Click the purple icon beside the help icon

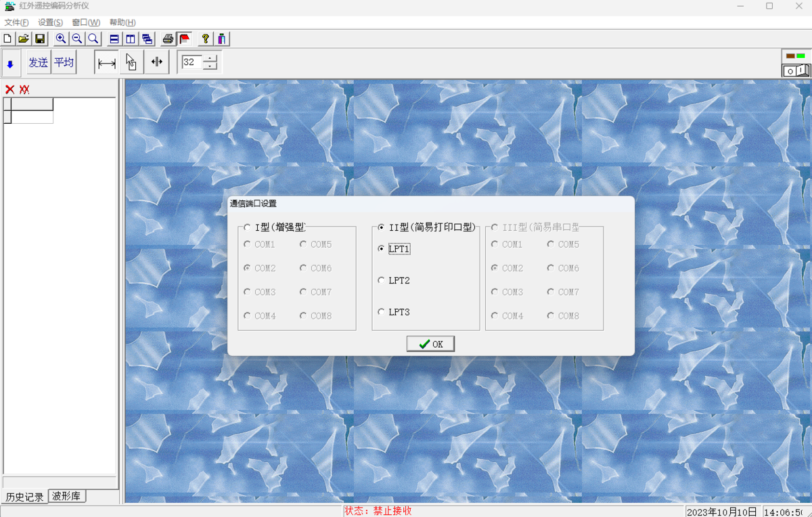[x=221, y=39]
